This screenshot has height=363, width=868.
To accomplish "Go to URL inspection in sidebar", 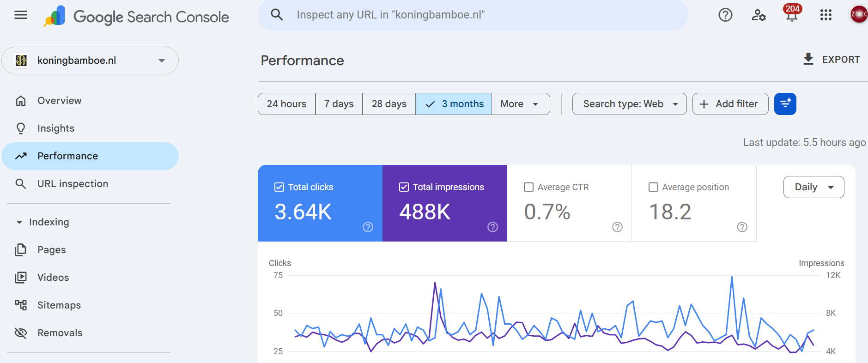I will 73,184.
